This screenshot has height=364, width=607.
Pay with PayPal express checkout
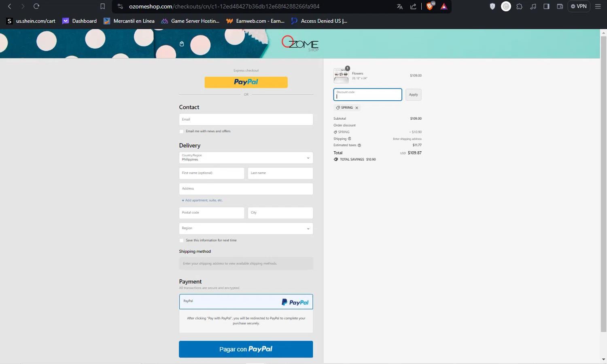pyautogui.click(x=246, y=82)
